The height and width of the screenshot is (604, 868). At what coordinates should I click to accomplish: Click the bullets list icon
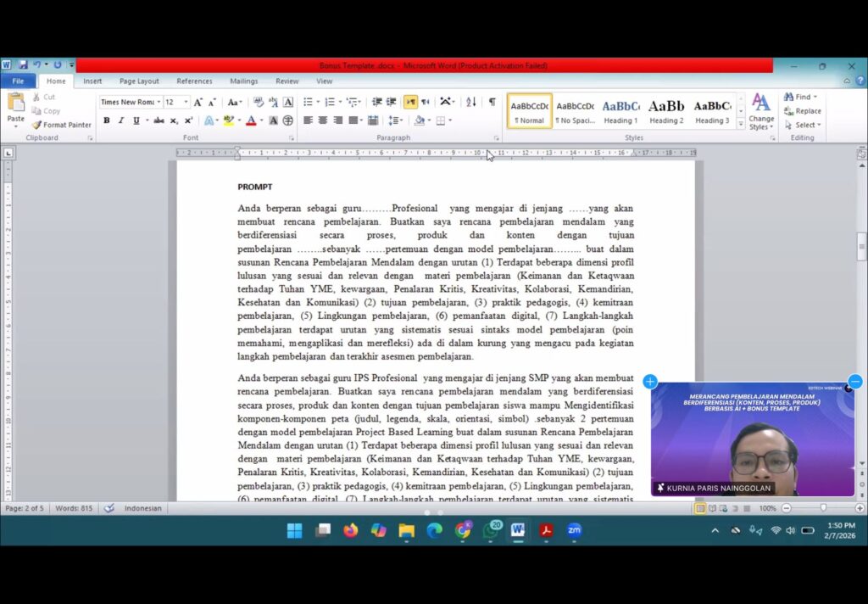pos(308,102)
